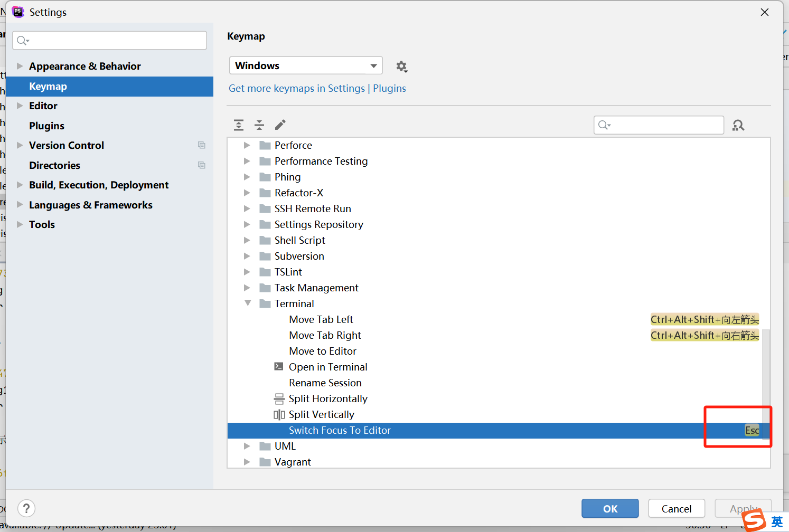
Task: Select the Switch Focus To Editor action
Action: pyautogui.click(x=498, y=430)
